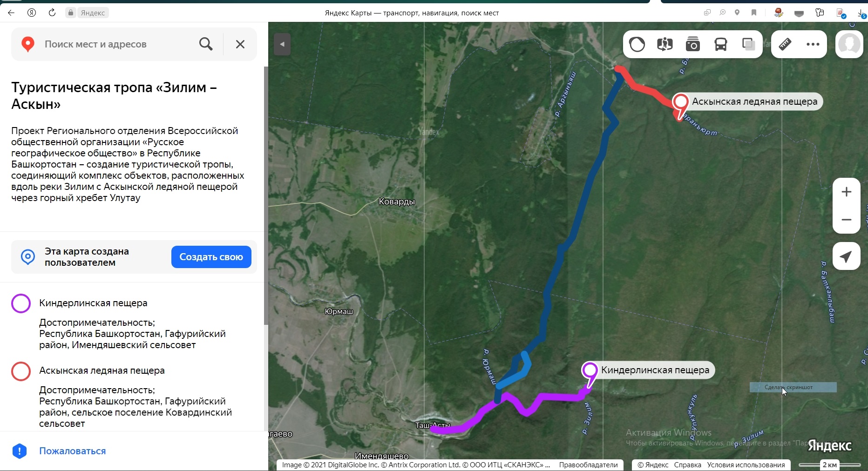868x471 pixels.
Task: Select Киндерлинская пещера list item
Action: (x=93, y=303)
